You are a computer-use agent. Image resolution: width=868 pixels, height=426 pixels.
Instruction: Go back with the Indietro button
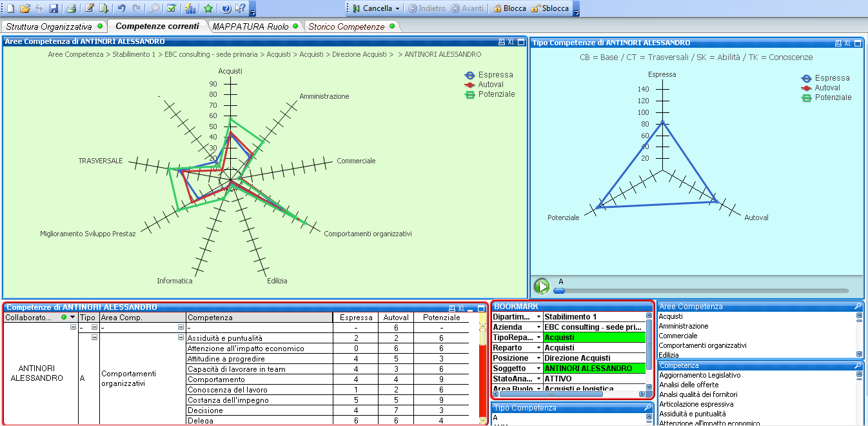pyautogui.click(x=427, y=8)
